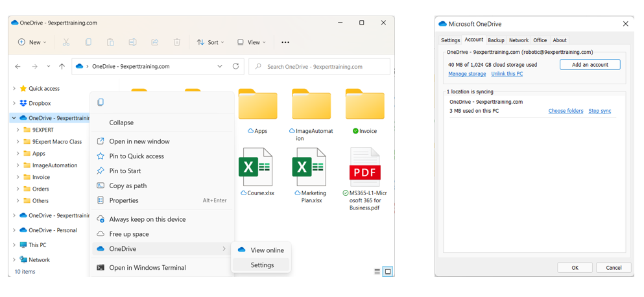This screenshot has width=644, height=297.
Task: Open recent locations dropdown chevron
Action: click(x=49, y=66)
